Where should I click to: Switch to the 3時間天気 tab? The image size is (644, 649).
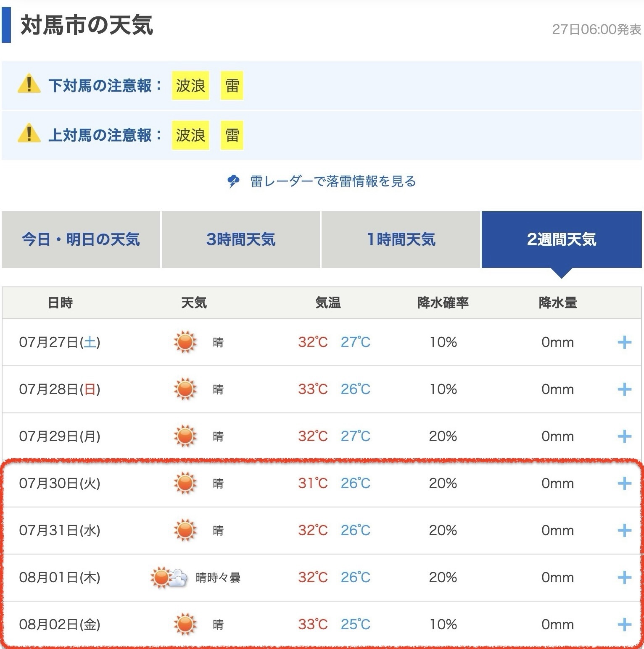[x=240, y=239]
